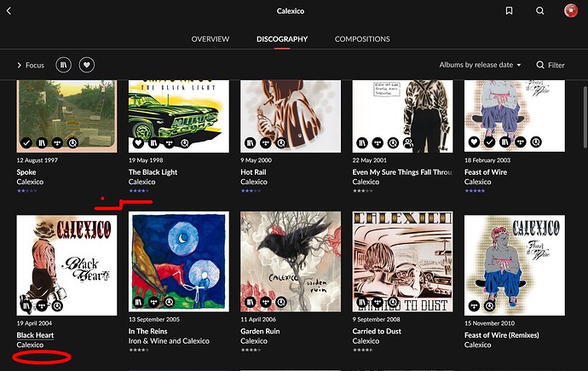Toggle the favorites heart focus filter
This screenshot has width=588, height=371.
pos(87,65)
